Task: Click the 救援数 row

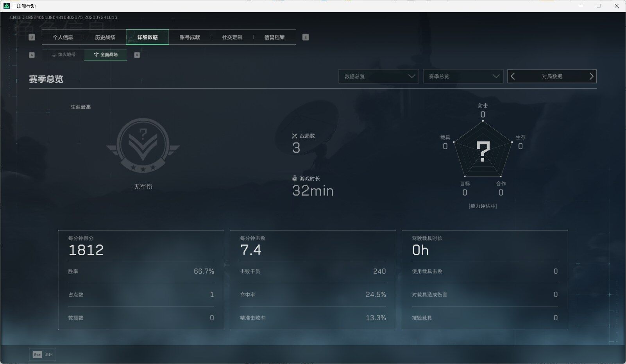Action: tap(141, 318)
